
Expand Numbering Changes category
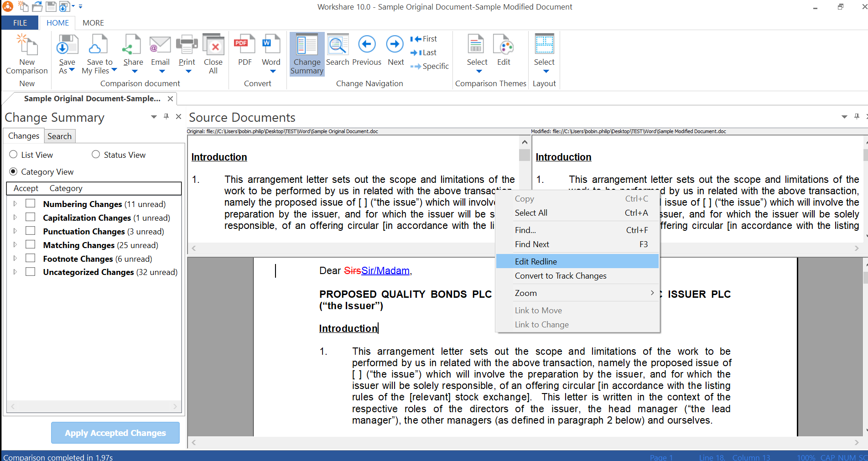(15, 204)
